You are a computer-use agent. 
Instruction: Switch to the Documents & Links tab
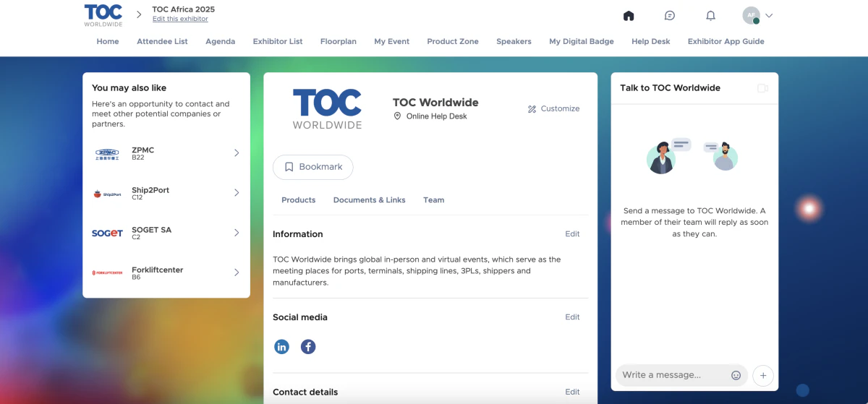[x=369, y=200]
